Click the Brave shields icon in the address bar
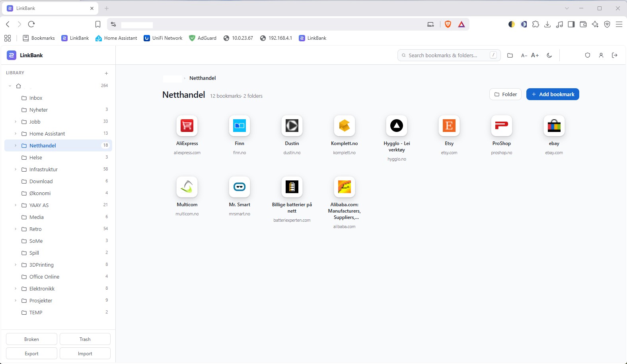Viewport: 627px width, 364px height. (x=448, y=24)
